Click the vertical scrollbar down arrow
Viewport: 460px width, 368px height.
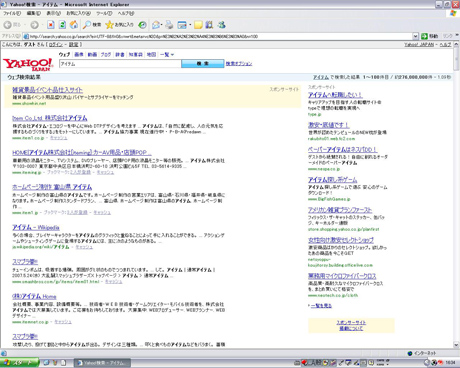456,345
